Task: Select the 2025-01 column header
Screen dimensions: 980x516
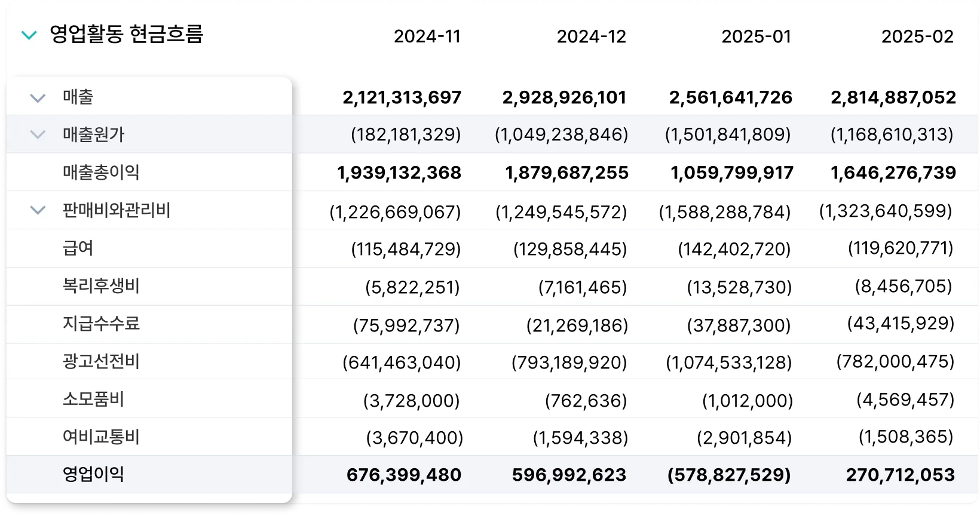Action: point(756,36)
